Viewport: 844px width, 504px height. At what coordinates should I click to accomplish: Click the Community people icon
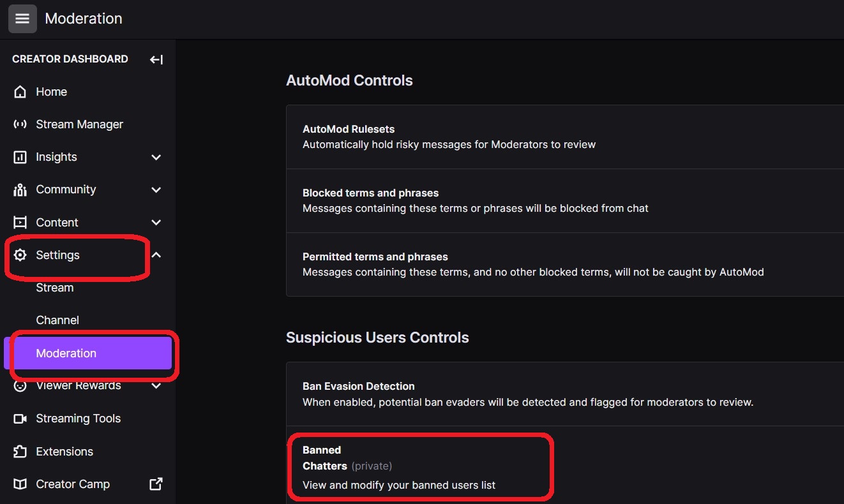tap(20, 189)
